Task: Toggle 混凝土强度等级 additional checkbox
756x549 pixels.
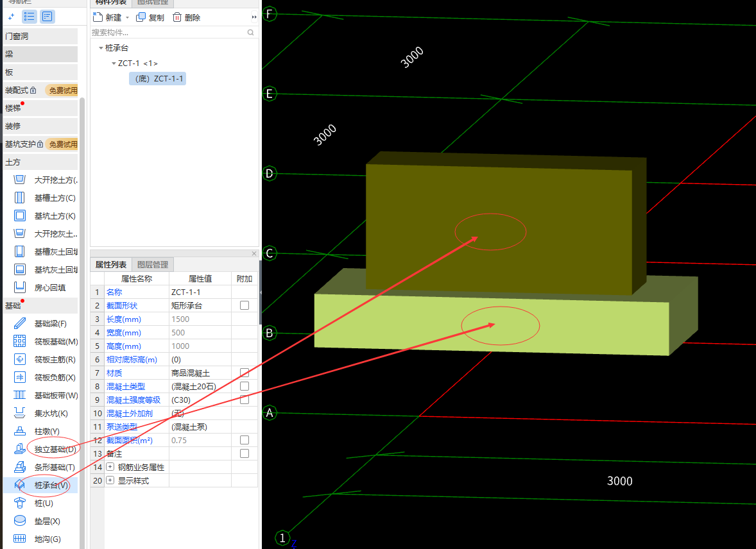Action: [x=245, y=400]
